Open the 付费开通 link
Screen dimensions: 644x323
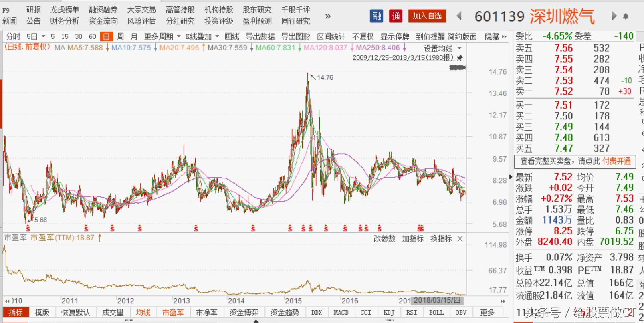click(x=616, y=161)
